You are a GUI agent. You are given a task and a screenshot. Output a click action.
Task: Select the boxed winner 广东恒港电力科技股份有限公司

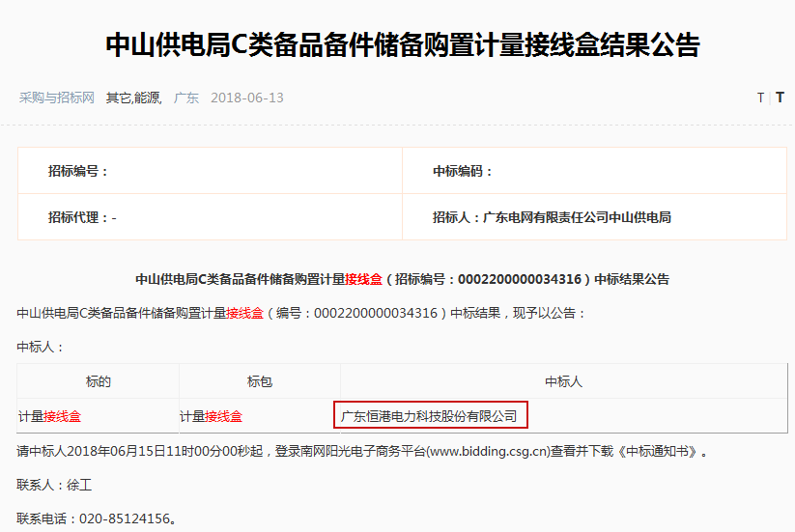pos(429,417)
